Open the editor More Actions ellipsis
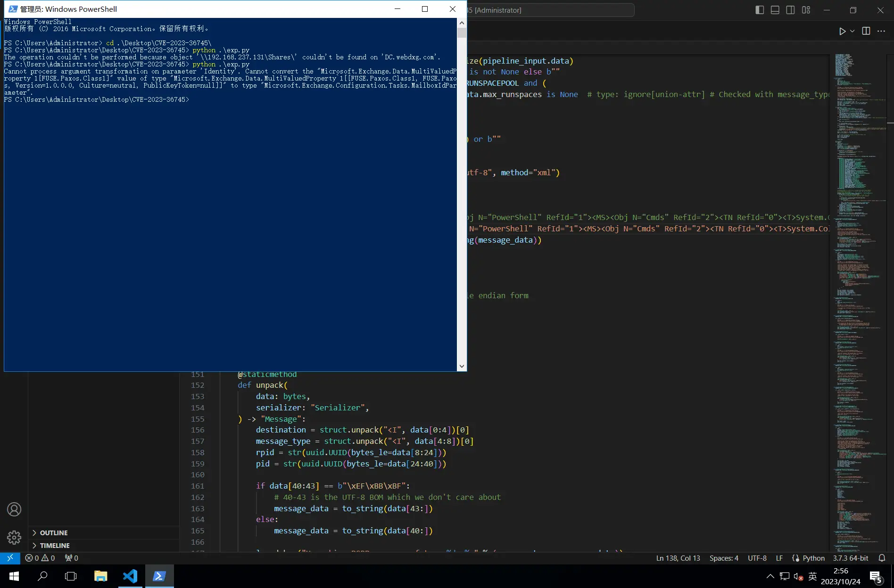This screenshot has width=894, height=588. (x=881, y=31)
